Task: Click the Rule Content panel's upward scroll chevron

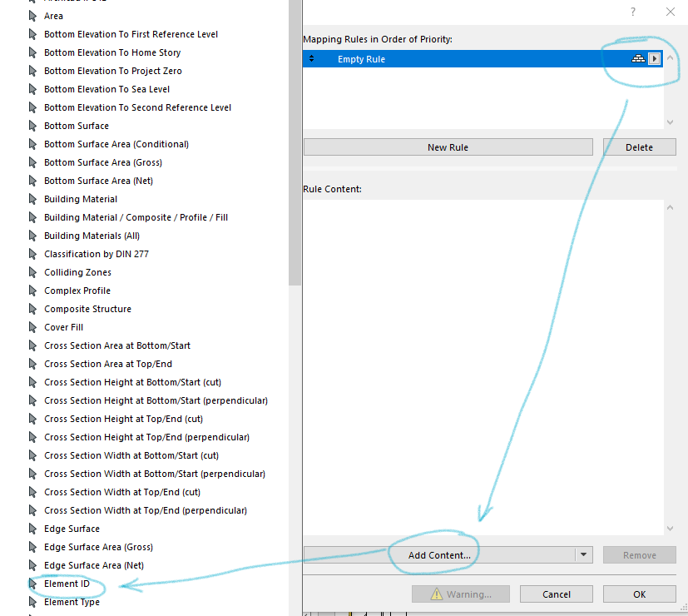Action: (669, 206)
